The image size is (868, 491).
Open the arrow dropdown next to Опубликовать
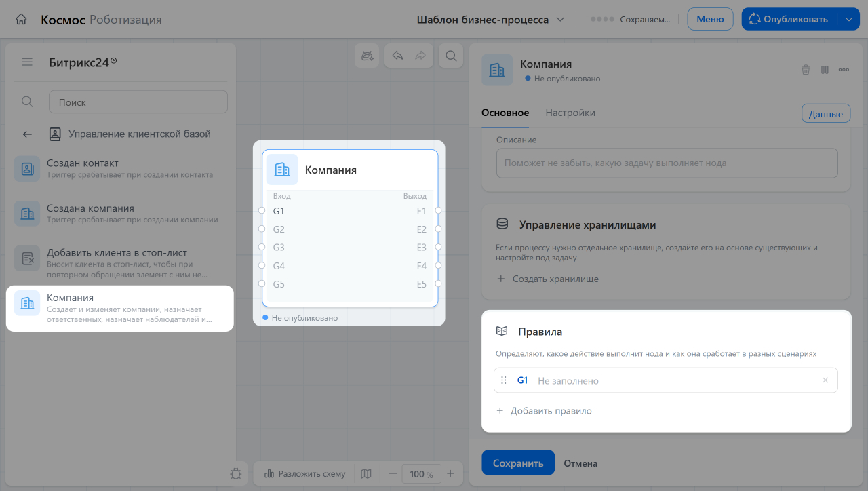[848, 20]
